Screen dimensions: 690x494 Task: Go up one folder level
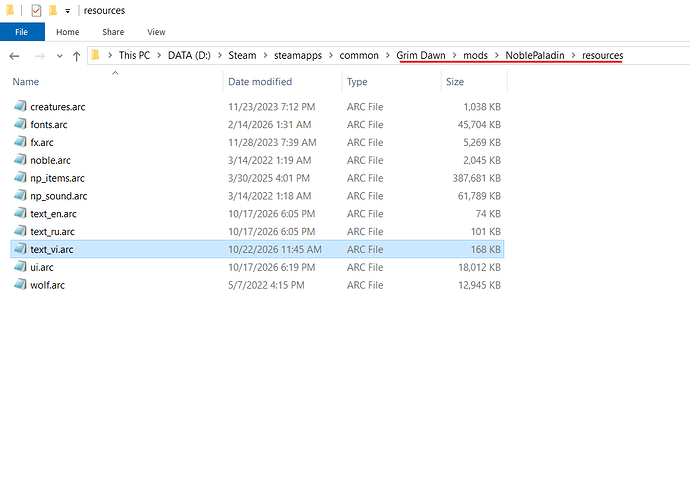pyautogui.click(x=77, y=56)
